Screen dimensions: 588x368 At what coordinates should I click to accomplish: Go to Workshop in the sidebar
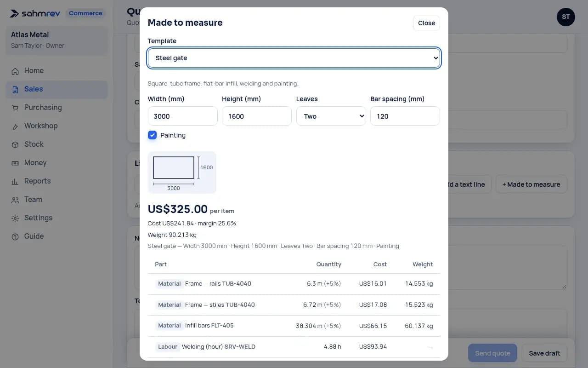click(x=57, y=126)
